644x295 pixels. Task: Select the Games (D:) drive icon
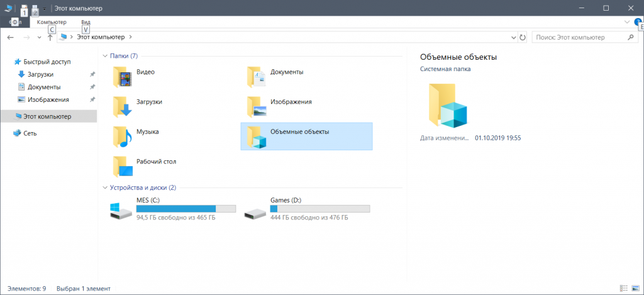click(256, 212)
